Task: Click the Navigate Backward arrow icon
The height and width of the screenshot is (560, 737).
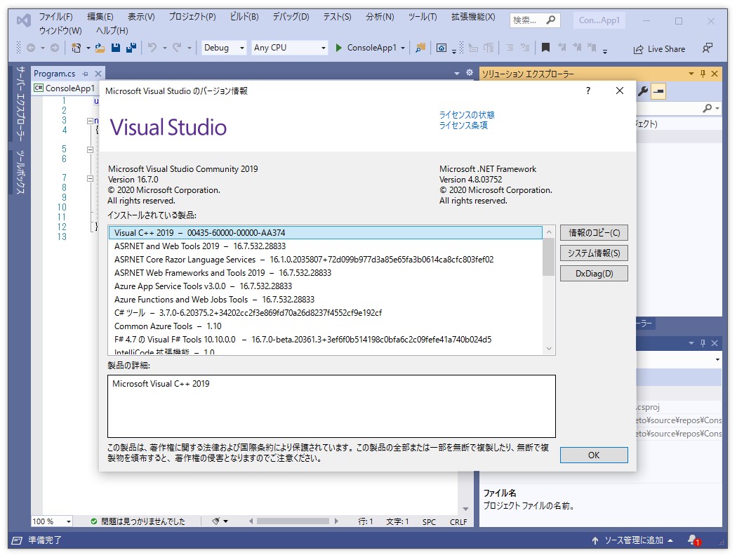Action: click(x=30, y=48)
